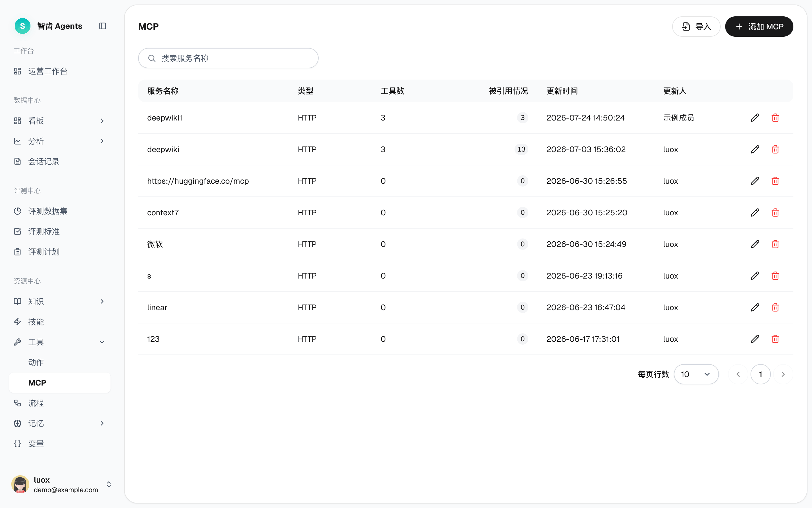The width and height of the screenshot is (812, 508).
Task: Go to the next page arrow
Action: [783, 374]
